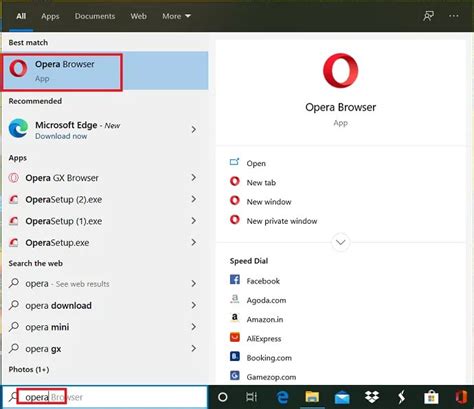Click Open in the preview pane
The image size is (474, 409).
pyautogui.click(x=256, y=163)
